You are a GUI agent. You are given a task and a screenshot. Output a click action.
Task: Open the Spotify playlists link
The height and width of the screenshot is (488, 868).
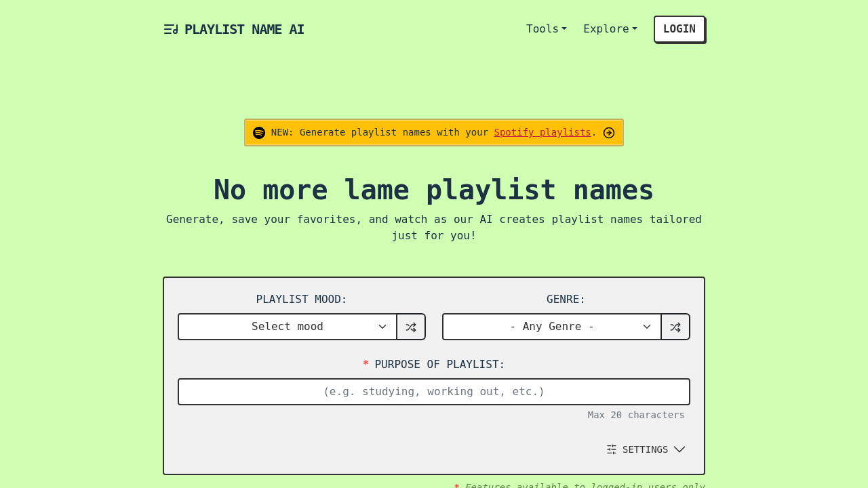[542, 131]
